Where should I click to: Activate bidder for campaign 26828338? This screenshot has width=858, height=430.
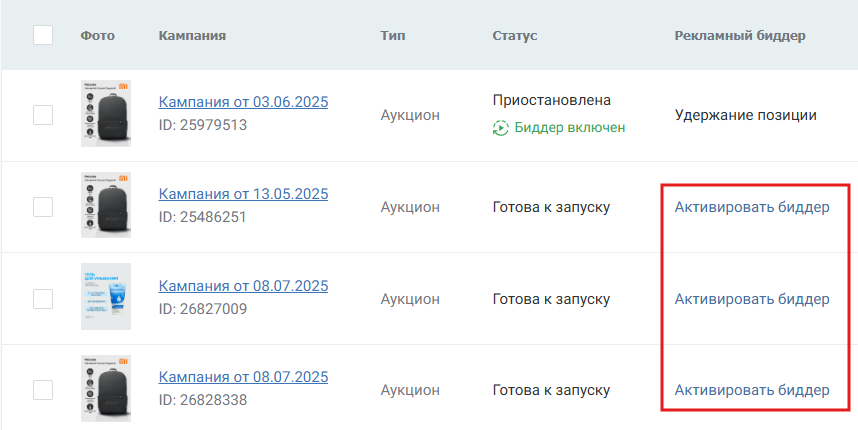point(752,390)
